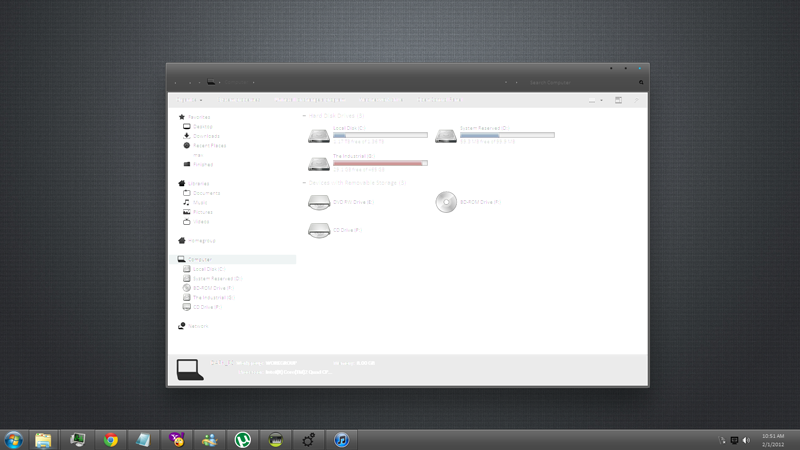Open view options dropdown arrow

(x=602, y=101)
